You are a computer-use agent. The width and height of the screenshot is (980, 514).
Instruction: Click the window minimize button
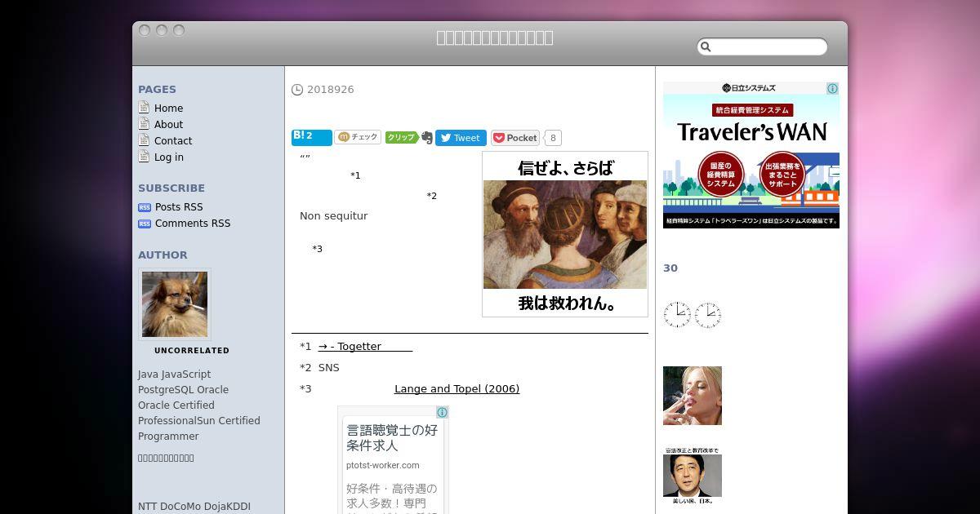[x=162, y=30]
